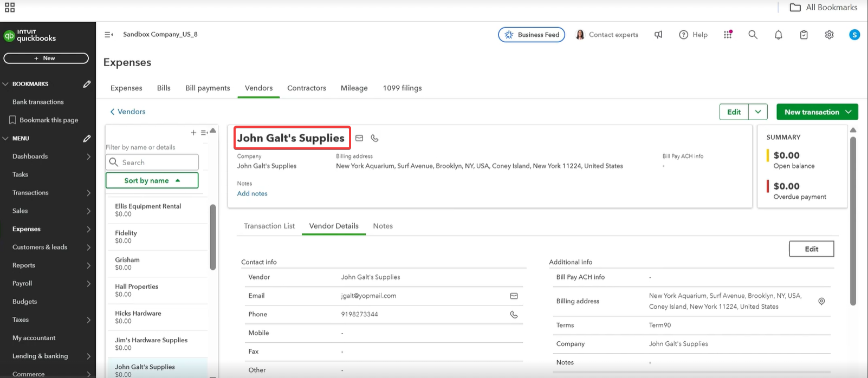
Task: Open the apps grid icon
Action: [x=728, y=35]
